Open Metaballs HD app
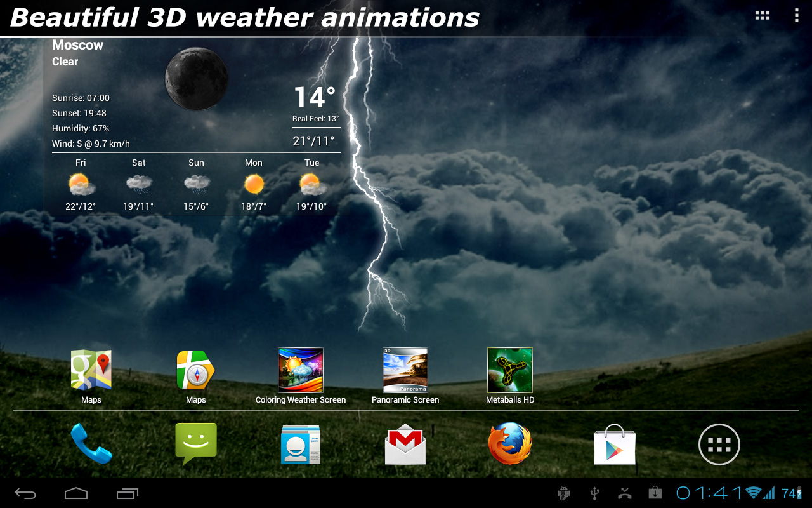This screenshot has width=812, height=508. tap(510, 370)
